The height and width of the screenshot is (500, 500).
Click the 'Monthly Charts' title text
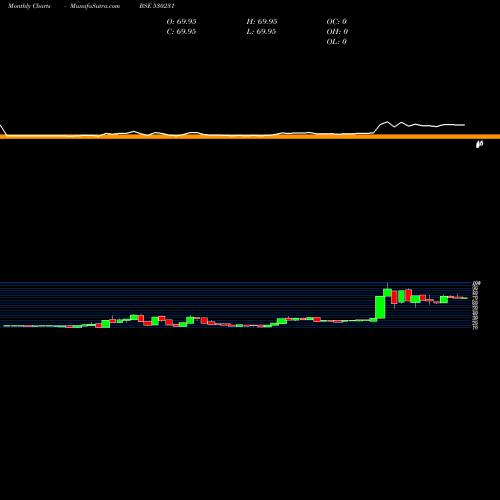pyautogui.click(x=29, y=6)
